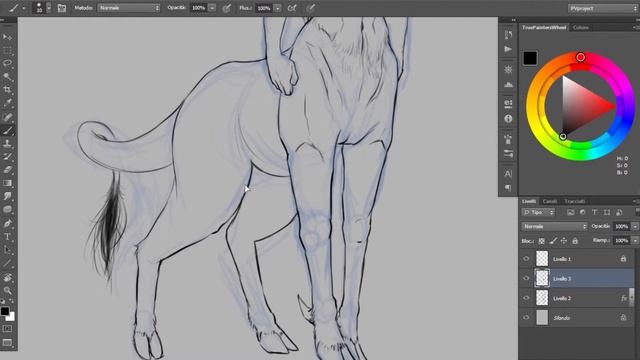Open the workspace switcher dropdown
The width and height of the screenshot is (640, 360).
603,8
